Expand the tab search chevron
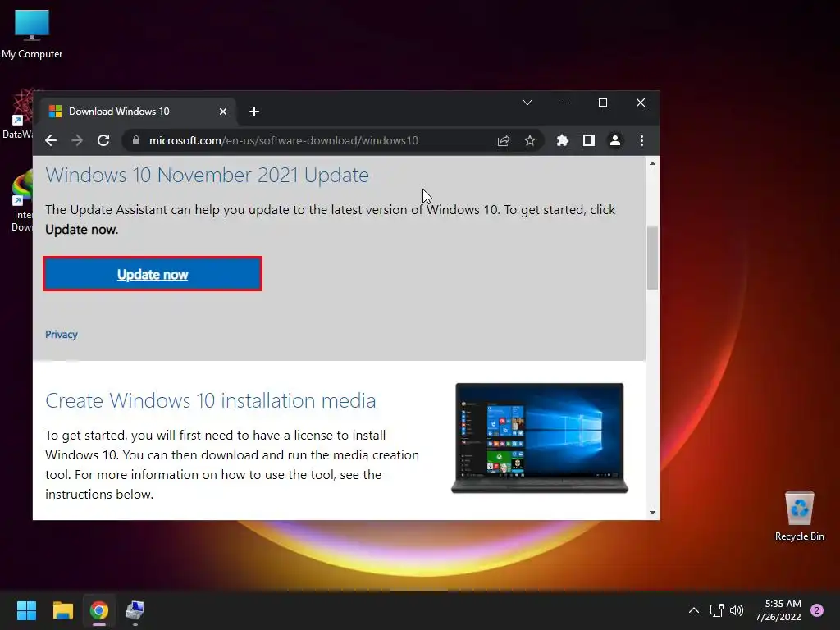The width and height of the screenshot is (840, 630). (527, 103)
